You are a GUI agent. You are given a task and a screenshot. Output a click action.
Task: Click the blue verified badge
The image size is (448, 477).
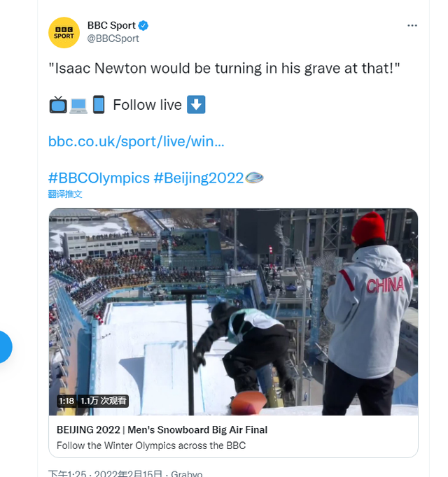tap(143, 26)
